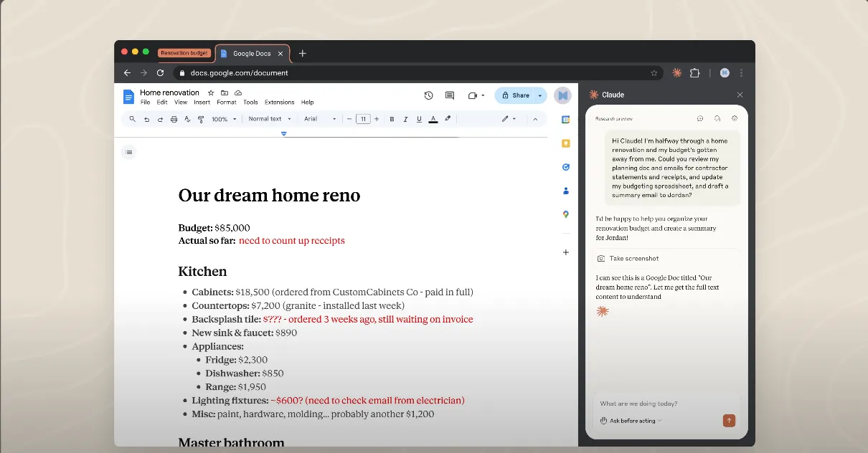Open Claude panel settings gear

pos(735,118)
